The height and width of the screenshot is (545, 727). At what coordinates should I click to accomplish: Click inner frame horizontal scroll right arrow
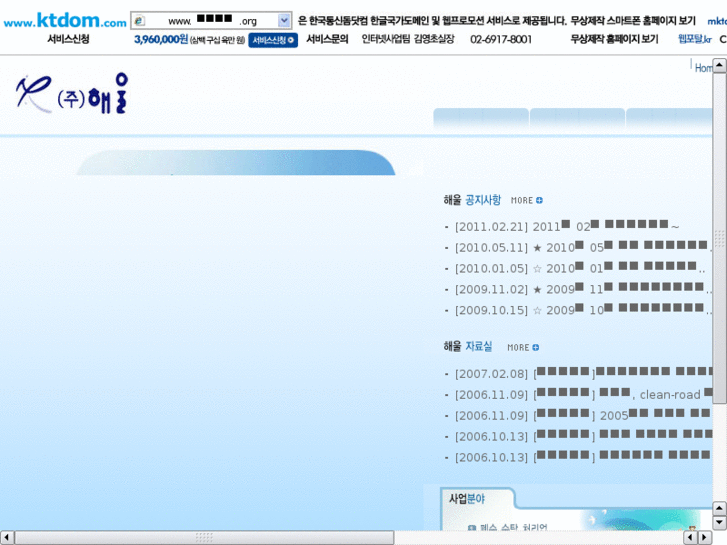point(705,537)
